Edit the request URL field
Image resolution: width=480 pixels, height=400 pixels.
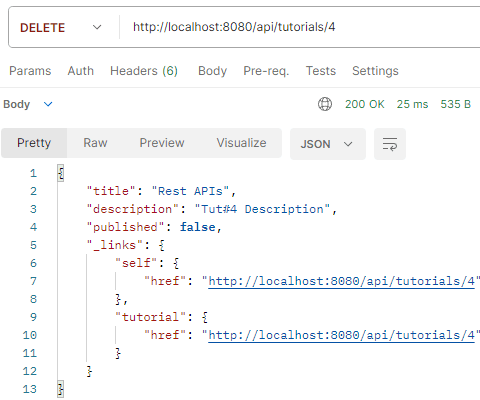point(234,27)
